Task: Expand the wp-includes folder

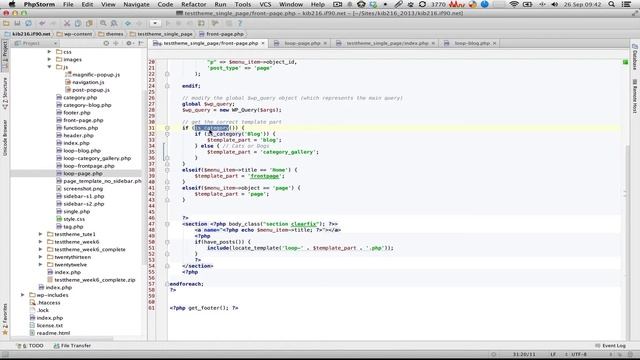Action: (x=22, y=295)
